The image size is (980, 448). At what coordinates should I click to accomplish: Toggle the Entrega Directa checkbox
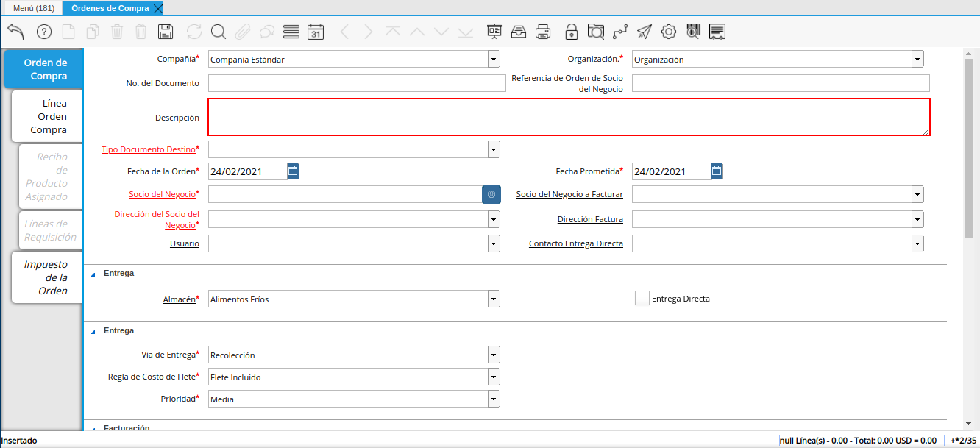pyautogui.click(x=642, y=299)
